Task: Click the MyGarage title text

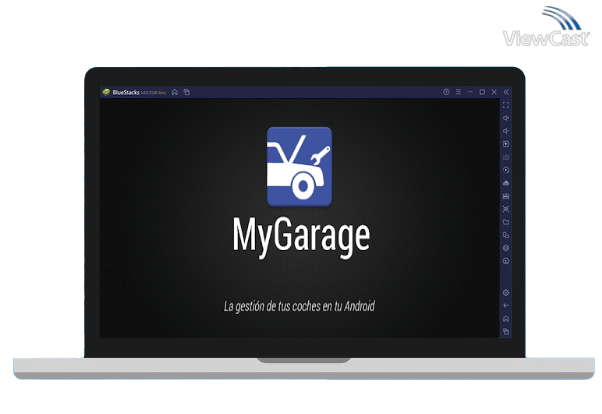Action: click(x=301, y=237)
